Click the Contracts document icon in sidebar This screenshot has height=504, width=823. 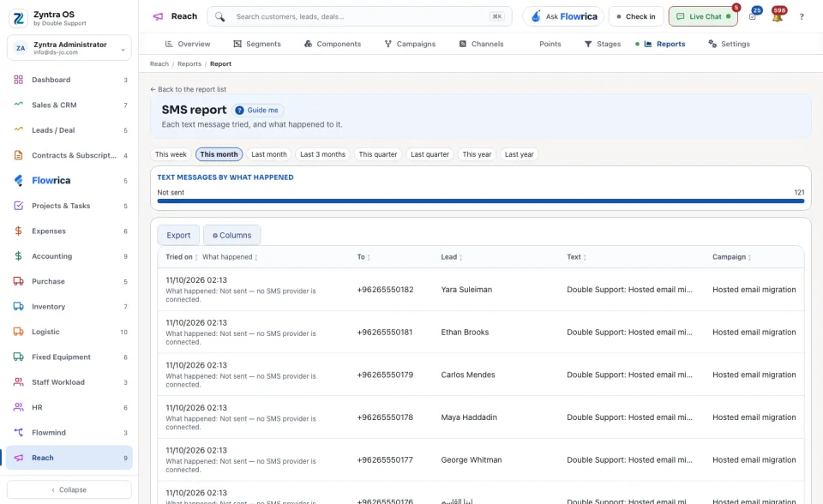pyautogui.click(x=18, y=155)
